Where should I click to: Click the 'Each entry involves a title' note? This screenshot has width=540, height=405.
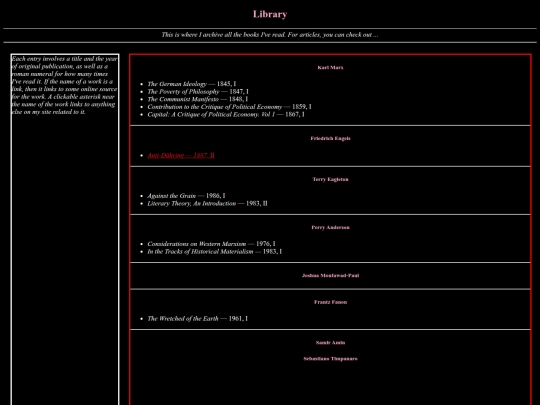pyautogui.click(x=64, y=85)
